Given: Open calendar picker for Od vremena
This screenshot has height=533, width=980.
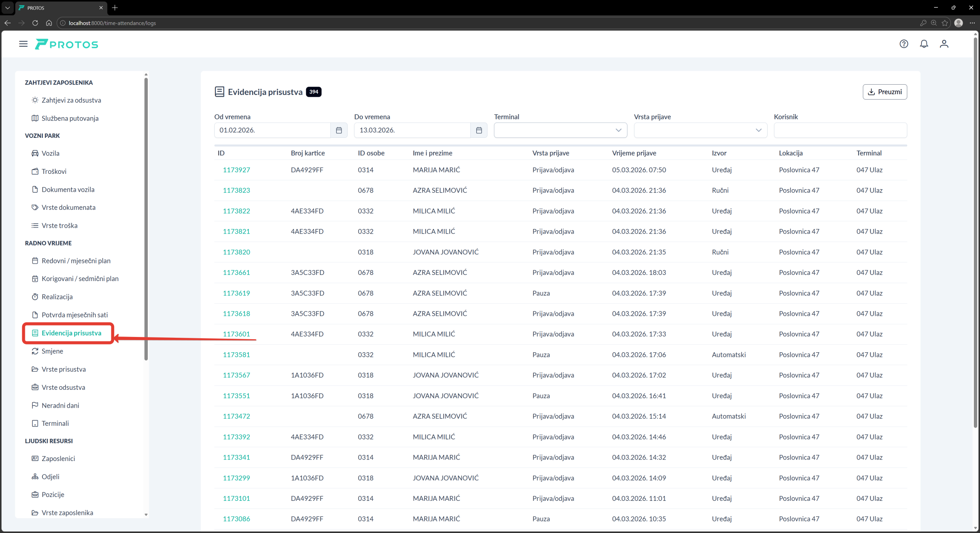Looking at the screenshot, I should point(339,130).
